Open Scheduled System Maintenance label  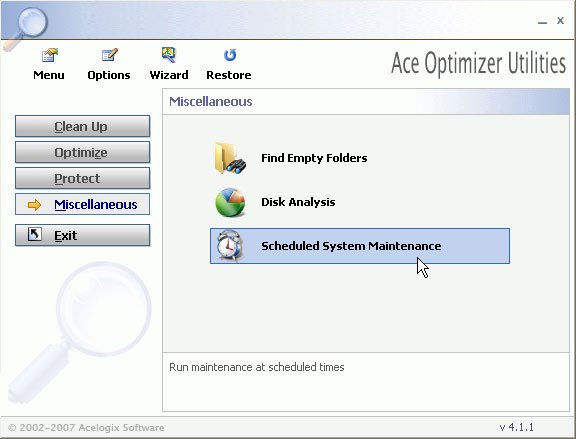click(351, 246)
